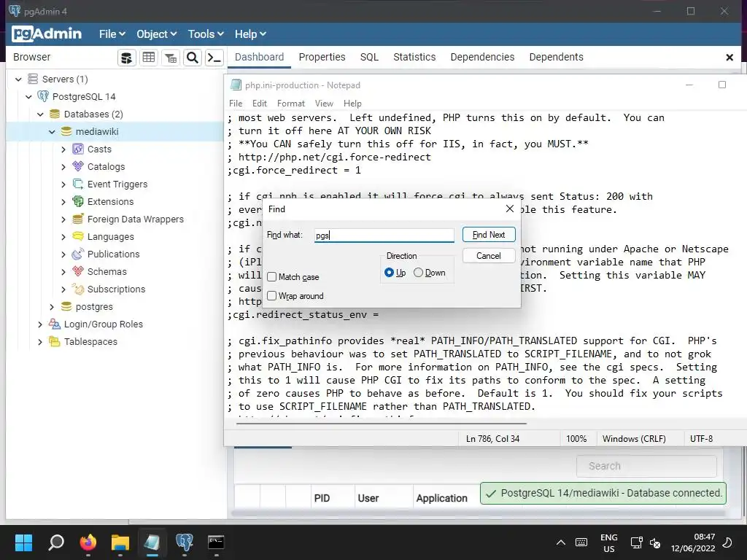Viewport: 747px width, 560px height.
Task: Open File Explorer from the taskbar
Action: [120, 542]
